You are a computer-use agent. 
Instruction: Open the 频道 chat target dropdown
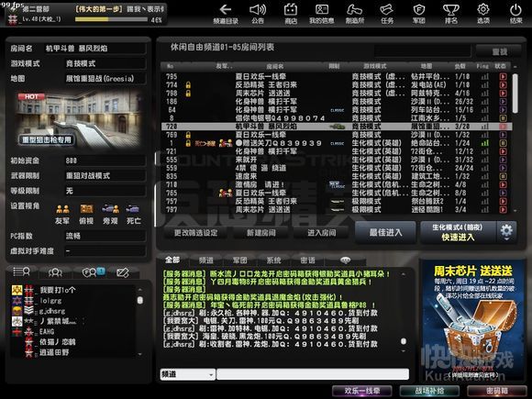pyautogui.click(x=187, y=374)
